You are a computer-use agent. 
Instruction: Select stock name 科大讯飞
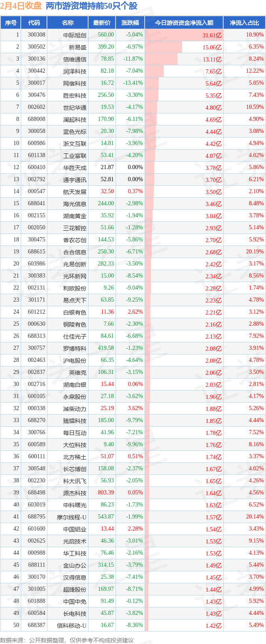pos(75,481)
